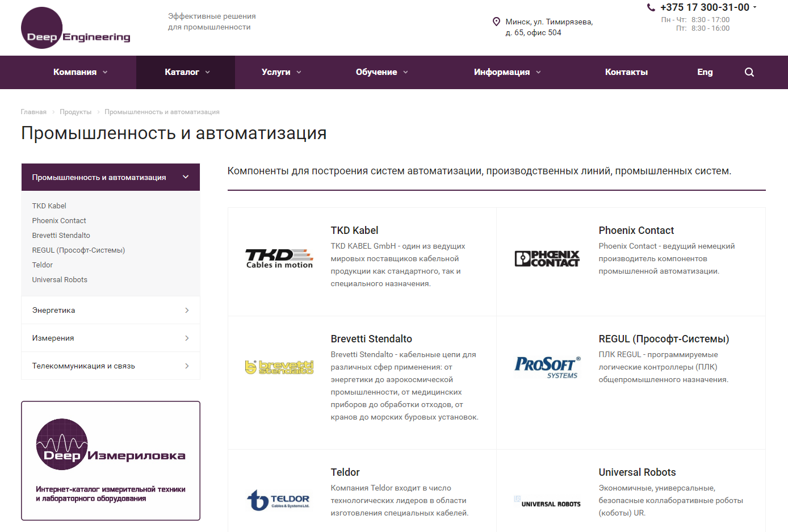The width and height of the screenshot is (788, 532).
Task: Open the Обучение menu
Action: 376,72
